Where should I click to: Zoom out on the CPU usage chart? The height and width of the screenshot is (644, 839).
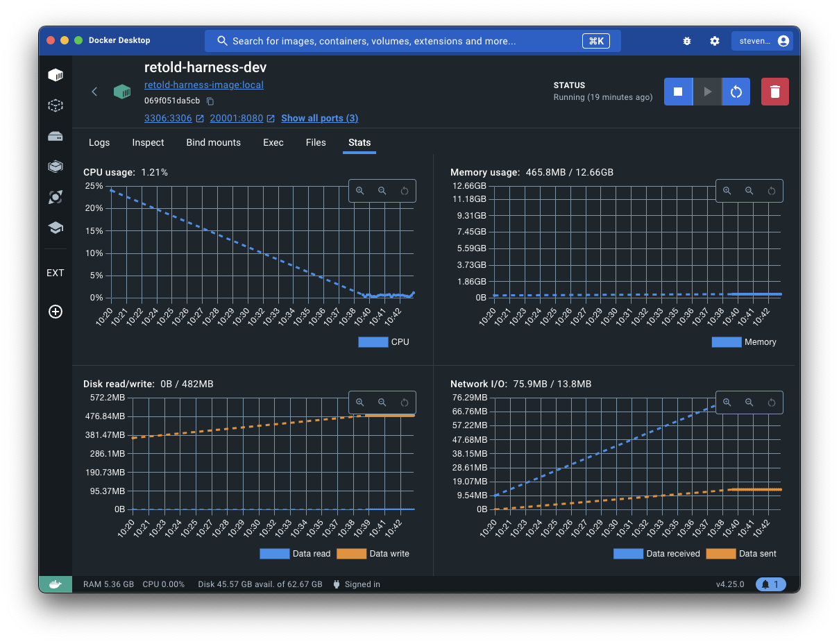[x=382, y=191]
